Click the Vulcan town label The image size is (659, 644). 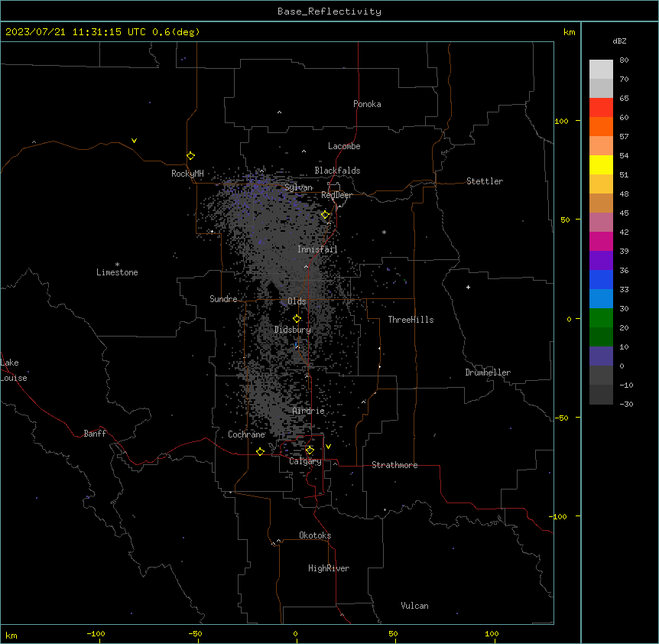pyautogui.click(x=414, y=606)
